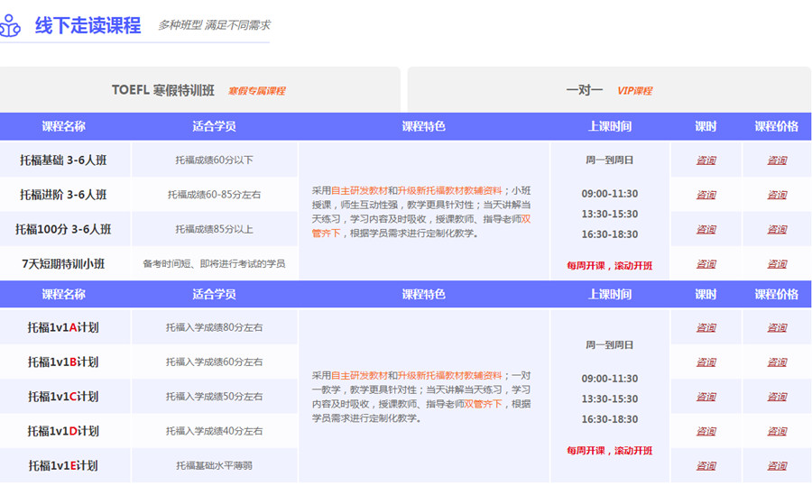Open 课程价格 咨询 for 托福100分 3-6人班
The width and height of the screenshot is (812, 504).
[x=777, y=229]
